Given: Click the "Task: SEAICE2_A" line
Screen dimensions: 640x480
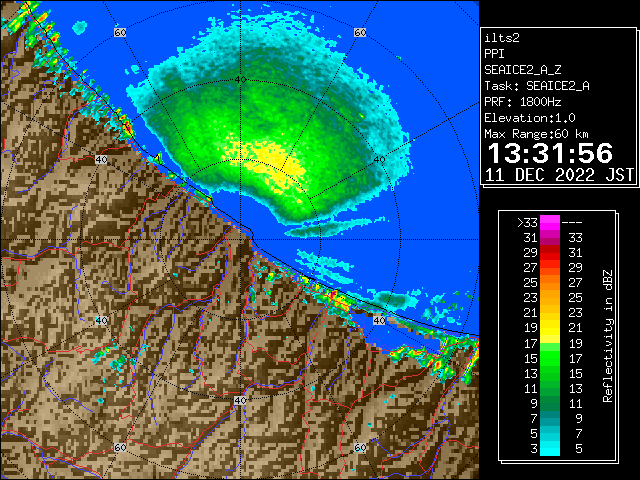Looking at the screenshot, I should tap(537, 86).
